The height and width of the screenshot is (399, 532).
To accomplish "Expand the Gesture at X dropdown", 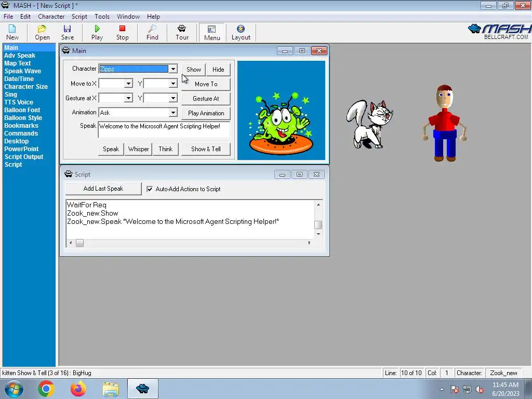I will [x=128, y=98].
